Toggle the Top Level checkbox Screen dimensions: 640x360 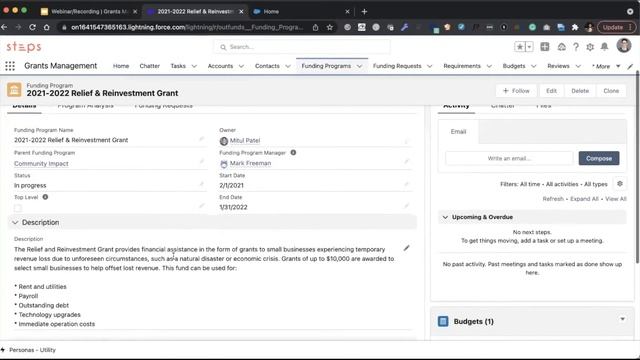coord(18,208)
